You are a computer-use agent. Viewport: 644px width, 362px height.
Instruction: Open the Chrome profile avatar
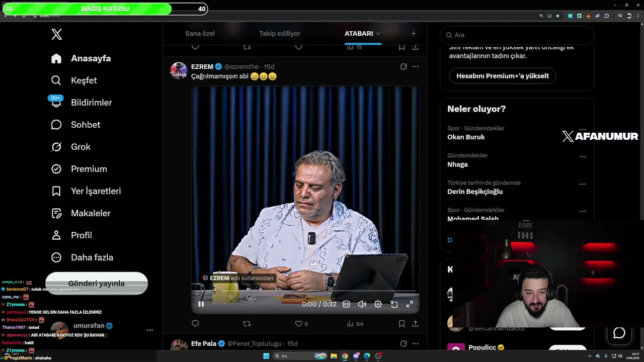628,16
